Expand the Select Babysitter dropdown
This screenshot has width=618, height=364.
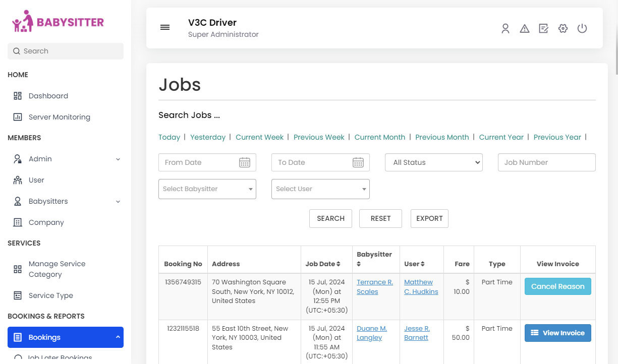click(207, 189)
